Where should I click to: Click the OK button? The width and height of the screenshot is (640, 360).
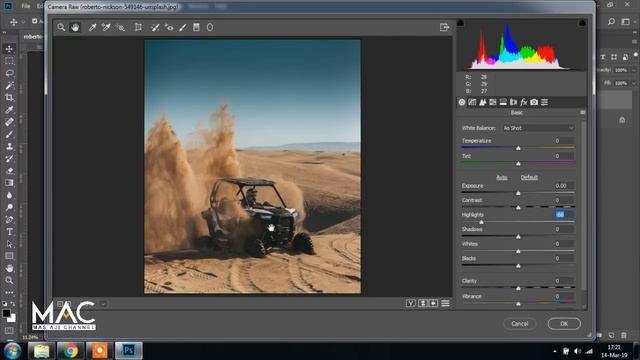[x=564, y=324]
